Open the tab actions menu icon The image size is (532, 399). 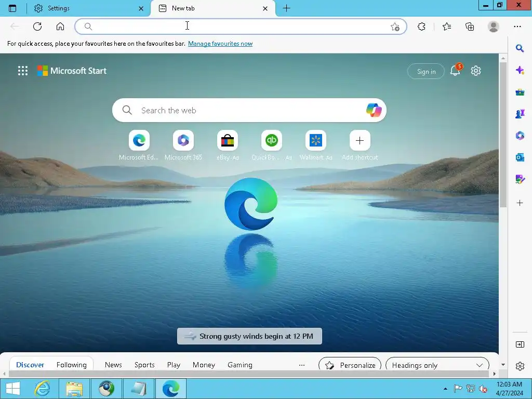point(12,8)
